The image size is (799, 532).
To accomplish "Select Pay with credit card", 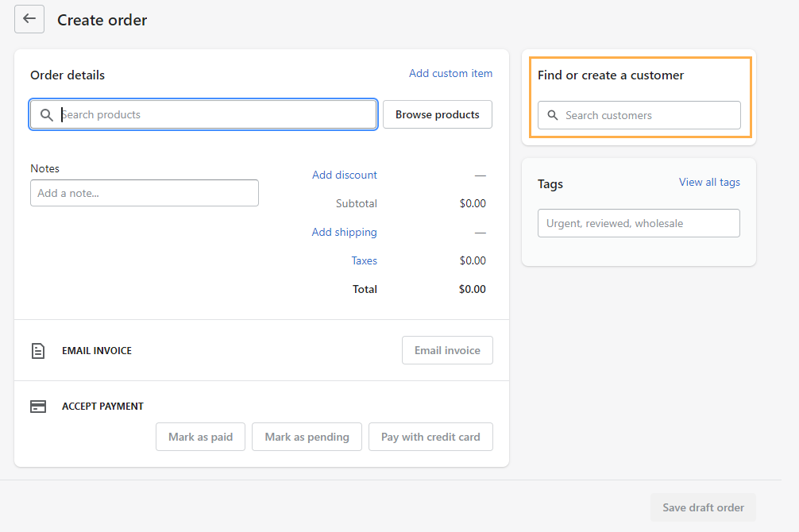I will tap(430, 437).
